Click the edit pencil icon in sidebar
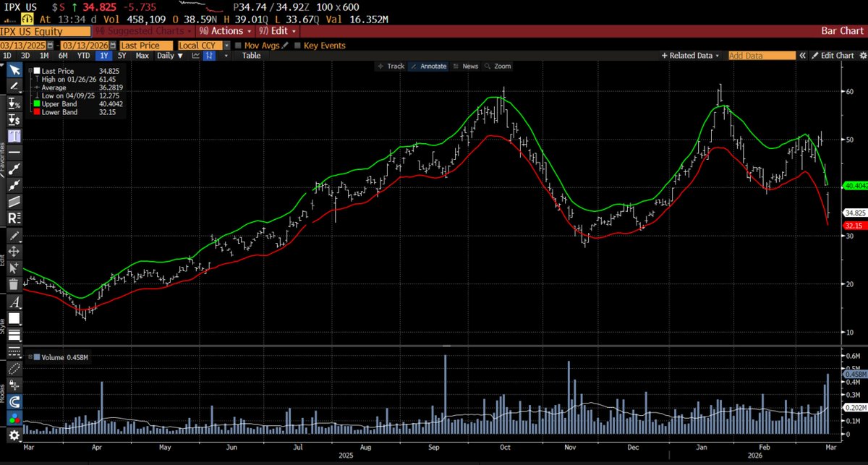Screen dimensions: 868x465 [15, 236]
